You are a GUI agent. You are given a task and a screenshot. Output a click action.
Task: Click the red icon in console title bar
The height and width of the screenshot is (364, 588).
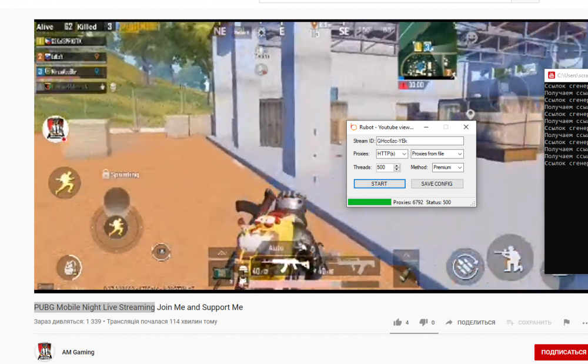click(551, 75)
